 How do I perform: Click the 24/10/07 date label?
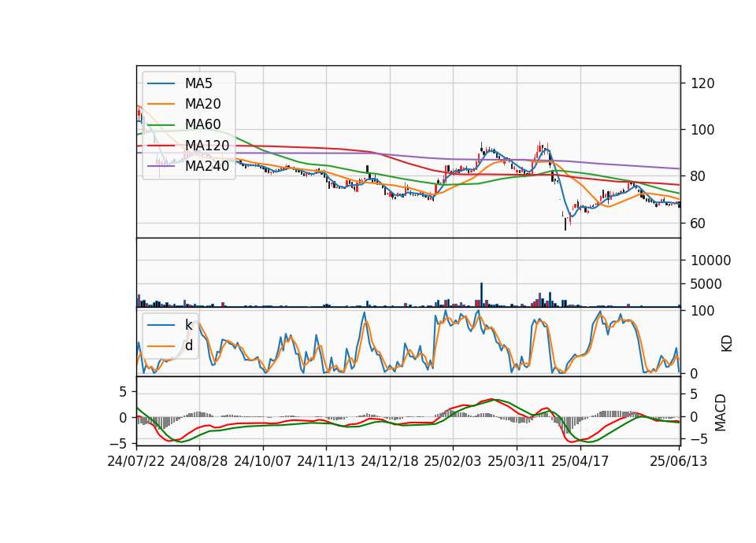263,461
